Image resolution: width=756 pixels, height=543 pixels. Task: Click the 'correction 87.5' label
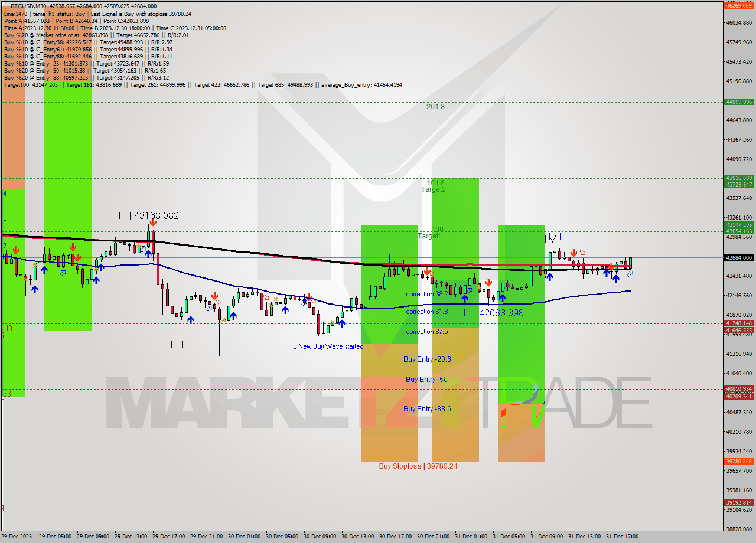coord(426,332)
